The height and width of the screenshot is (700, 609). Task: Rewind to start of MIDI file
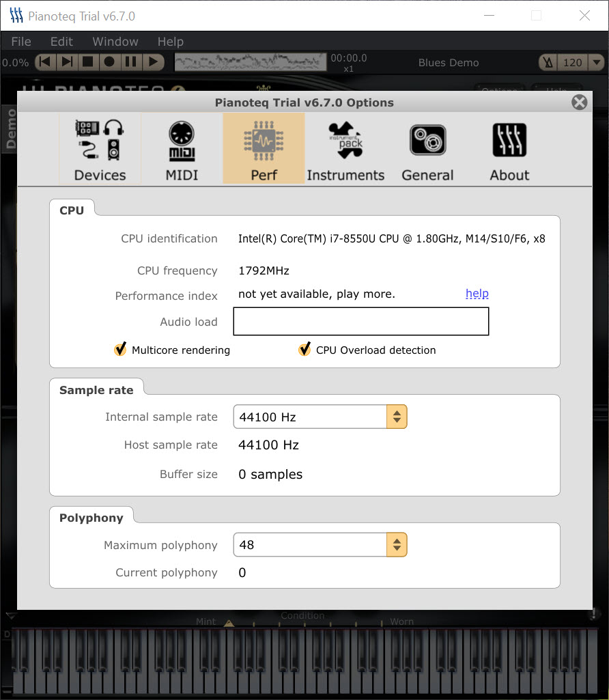coord(46,61)
